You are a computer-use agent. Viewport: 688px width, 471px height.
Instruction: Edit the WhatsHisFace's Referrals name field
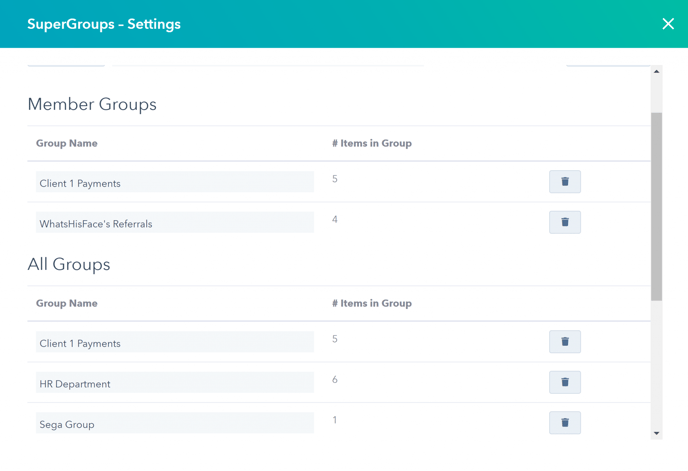pos(175,222)
